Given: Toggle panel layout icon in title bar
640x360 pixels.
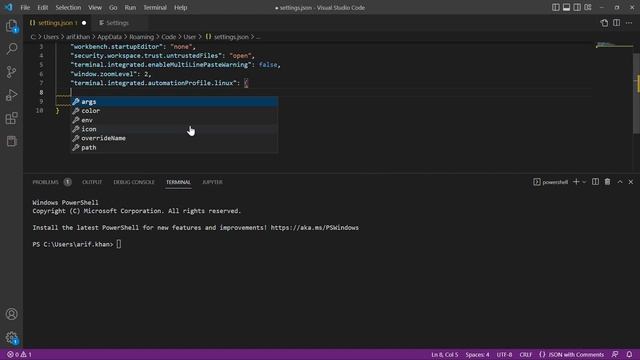Looking at the screenshot, I should pyautogui.click(x=566, y=7).
